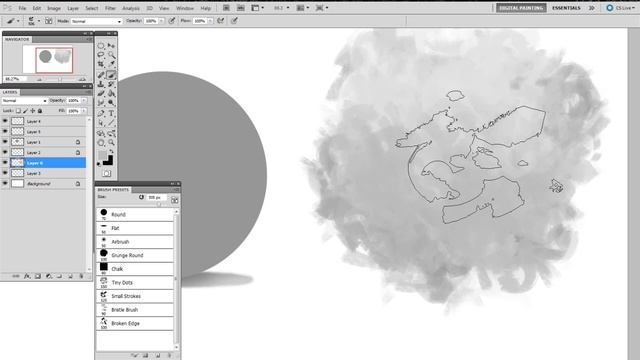Screen dimensions: 640x360
Task: Select the Lasso tool
Action: 101,55
